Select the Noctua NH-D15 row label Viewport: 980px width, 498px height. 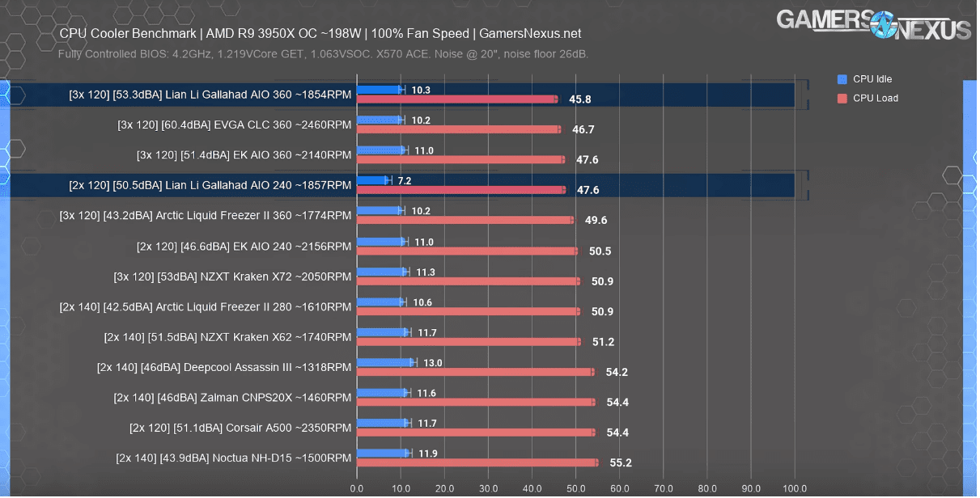click(x=234, y=458)
